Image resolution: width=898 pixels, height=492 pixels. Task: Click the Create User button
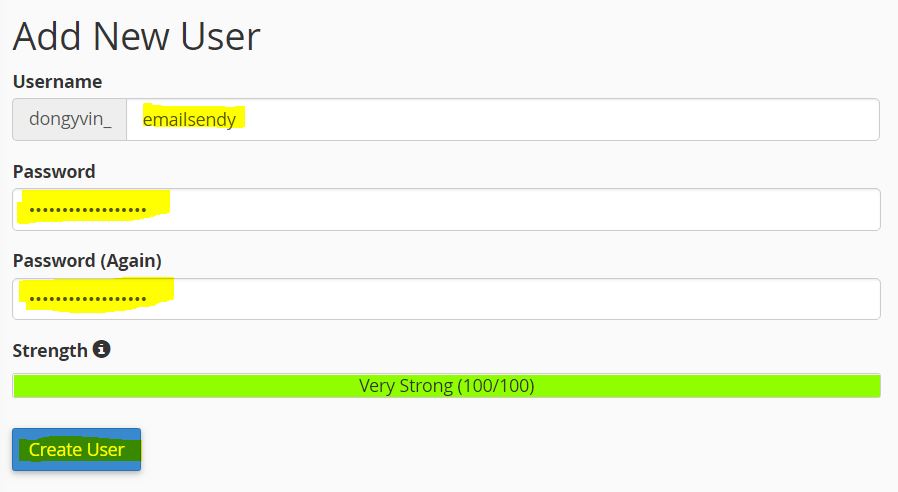76,449
